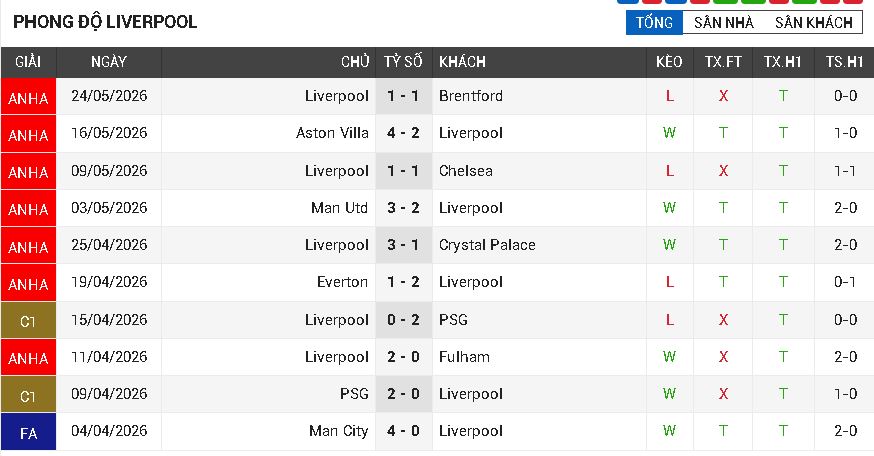Click Everton team name
The height and width of the screenshot is (456, 874).
point(342,282)
